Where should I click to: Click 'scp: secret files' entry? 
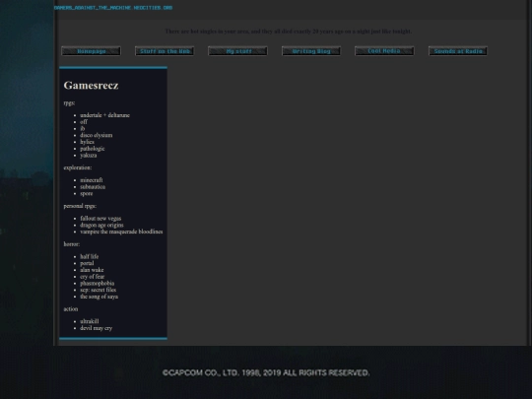(x=99, y=290)
